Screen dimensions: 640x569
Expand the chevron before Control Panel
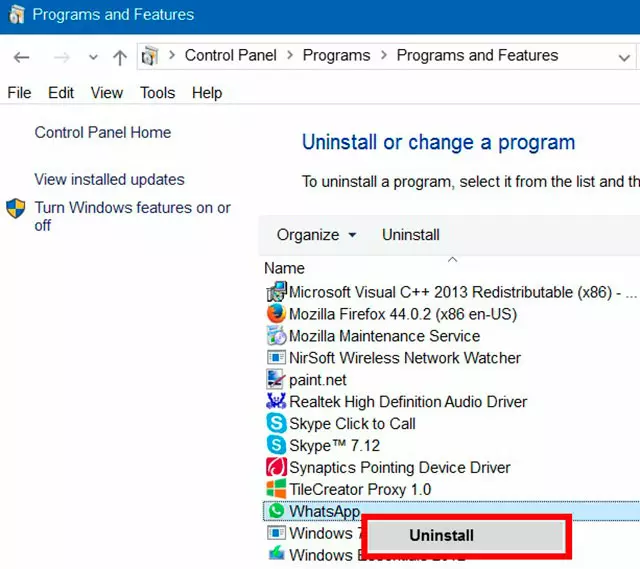pos(172,55)
